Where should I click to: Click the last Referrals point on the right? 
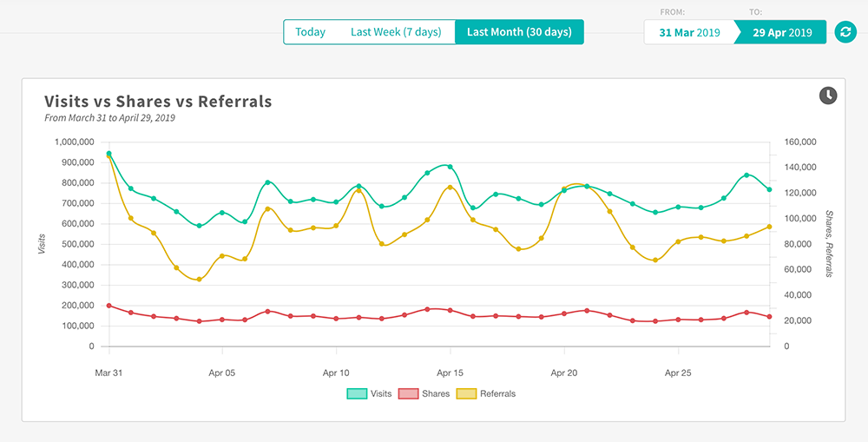coord(770,227)
